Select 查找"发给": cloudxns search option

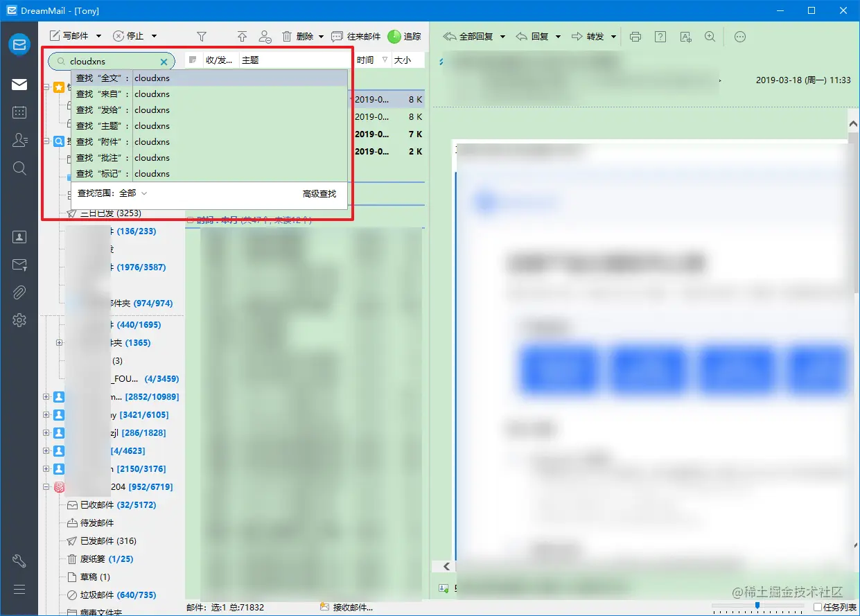pyautogui.click(x=209, y=110)
